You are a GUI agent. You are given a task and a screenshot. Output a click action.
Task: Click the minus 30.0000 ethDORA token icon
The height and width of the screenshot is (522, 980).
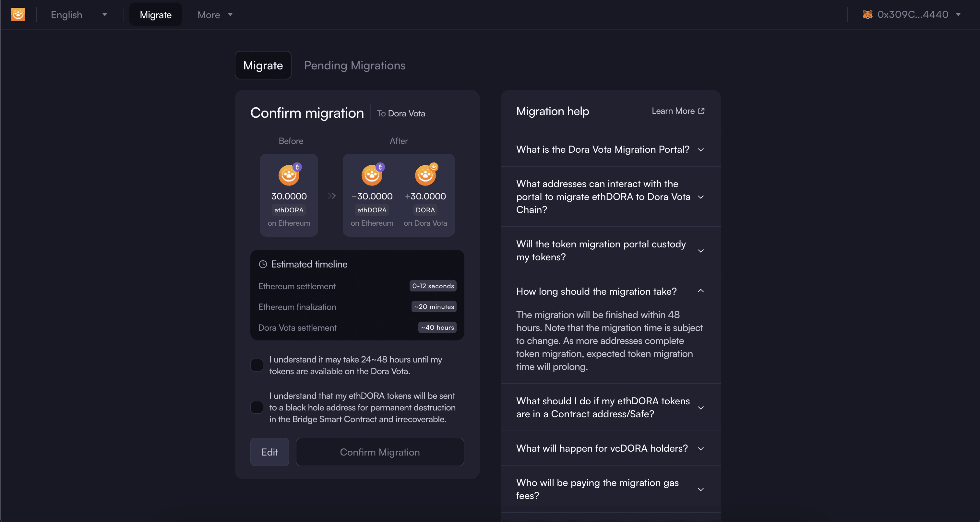372,175
